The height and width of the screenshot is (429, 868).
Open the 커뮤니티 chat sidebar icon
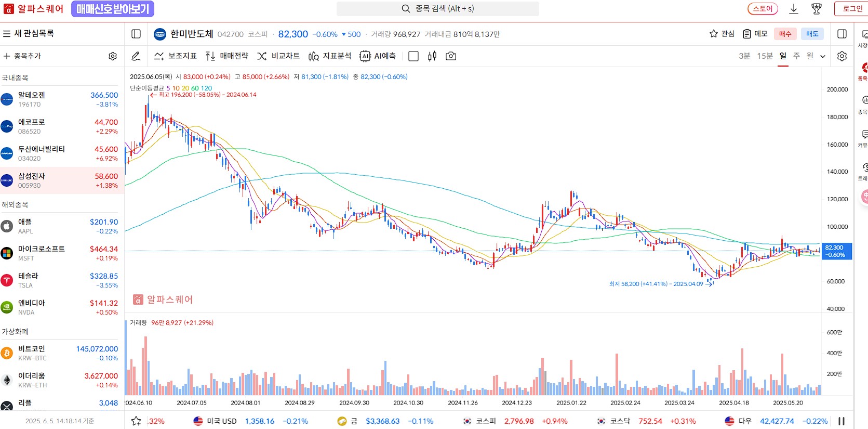pyautogui.click(x=863, y=138)
